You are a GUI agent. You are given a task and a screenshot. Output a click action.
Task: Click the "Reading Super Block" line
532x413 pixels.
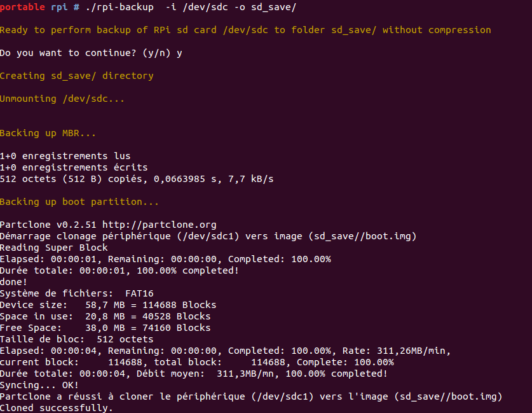click(54, 248)
